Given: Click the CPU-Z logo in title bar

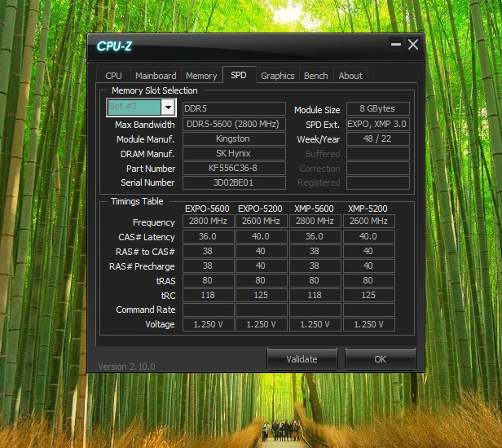Looking at the screenshot, I should (x=114, y=46).
